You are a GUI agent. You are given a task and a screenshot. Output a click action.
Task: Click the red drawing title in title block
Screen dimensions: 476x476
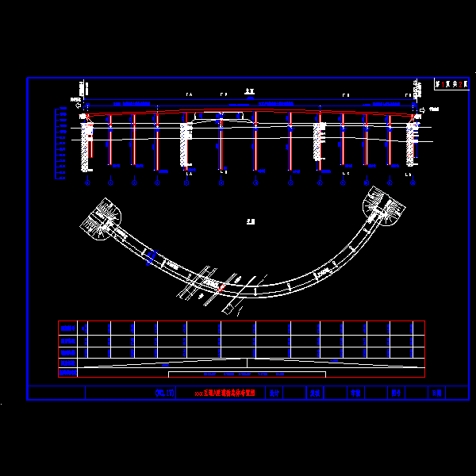point(225,393)
